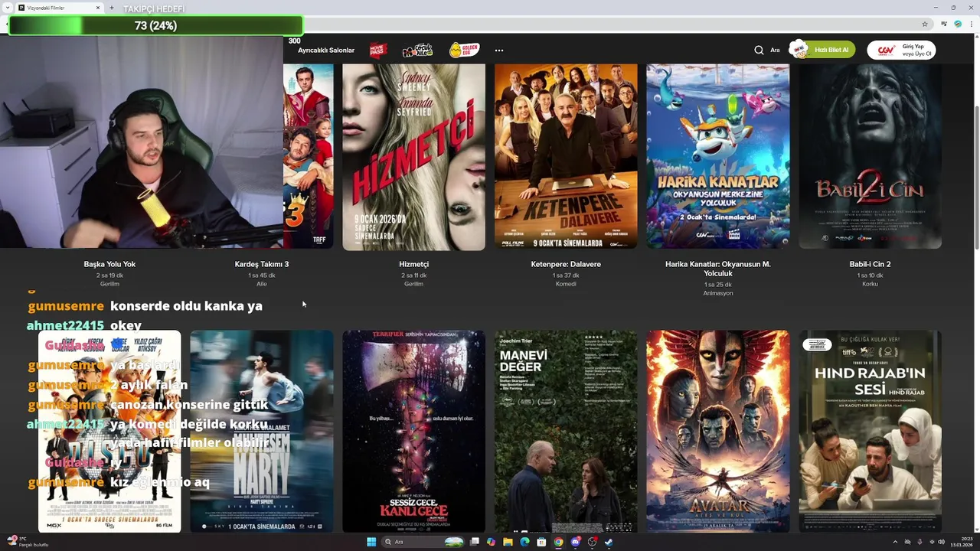Screen dimensions: 980x551
Task: Open the Çocuk Kulübü logo link
Action: point(417,50)
